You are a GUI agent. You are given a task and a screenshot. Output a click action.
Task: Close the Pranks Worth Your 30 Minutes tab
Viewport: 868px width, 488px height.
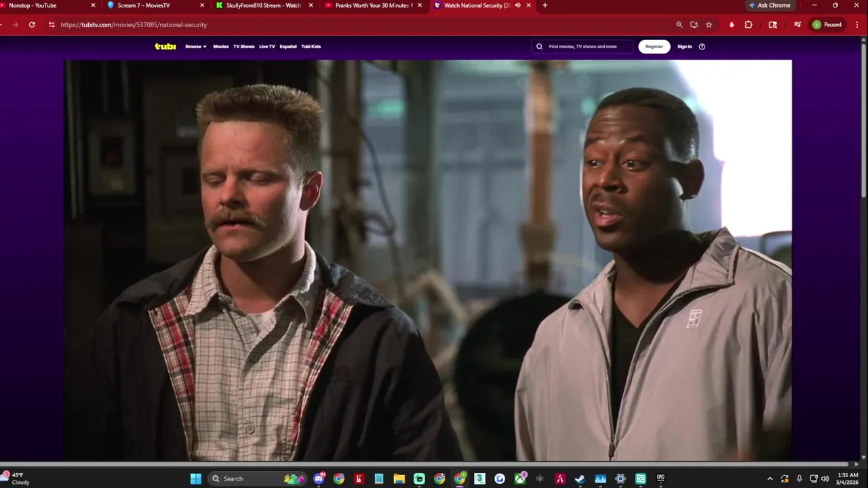coord(420,5)
